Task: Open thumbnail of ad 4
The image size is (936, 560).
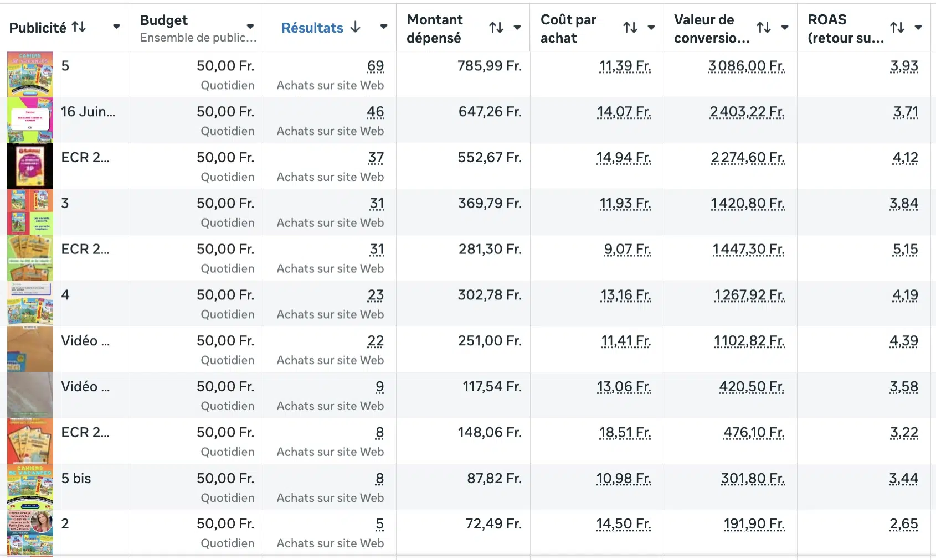Action: click(x=30, y=303)
